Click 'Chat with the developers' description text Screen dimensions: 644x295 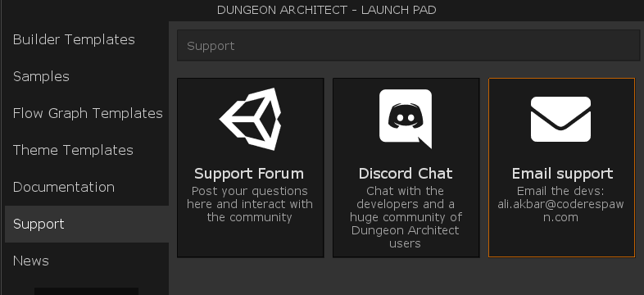[x=406, y=217]
